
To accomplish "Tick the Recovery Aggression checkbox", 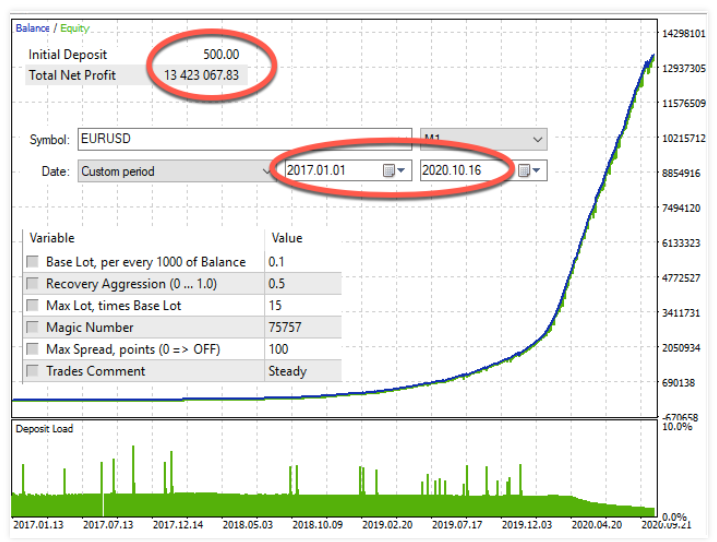I will 32,284.
